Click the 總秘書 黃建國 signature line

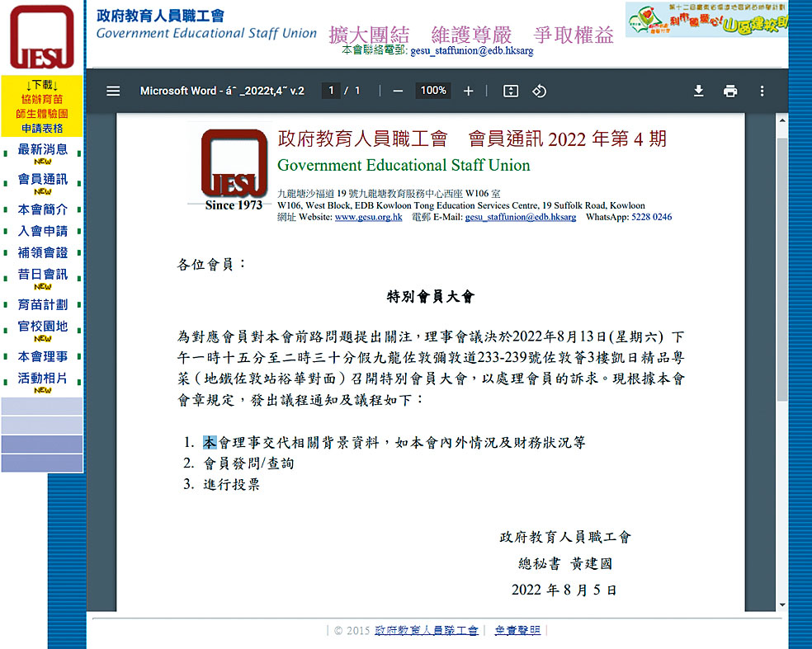565,563
